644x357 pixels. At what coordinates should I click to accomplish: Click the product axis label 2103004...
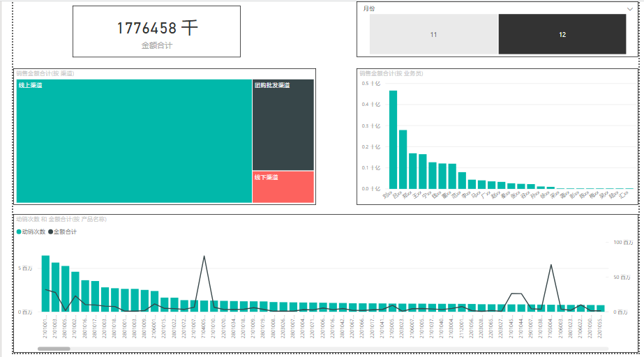point(451,326)
